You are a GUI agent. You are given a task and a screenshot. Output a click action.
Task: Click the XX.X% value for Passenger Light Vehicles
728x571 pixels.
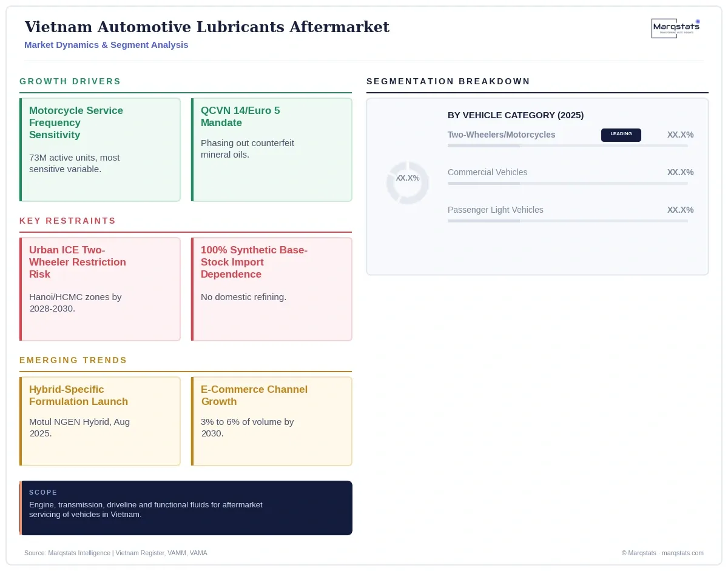click(680, 210)
